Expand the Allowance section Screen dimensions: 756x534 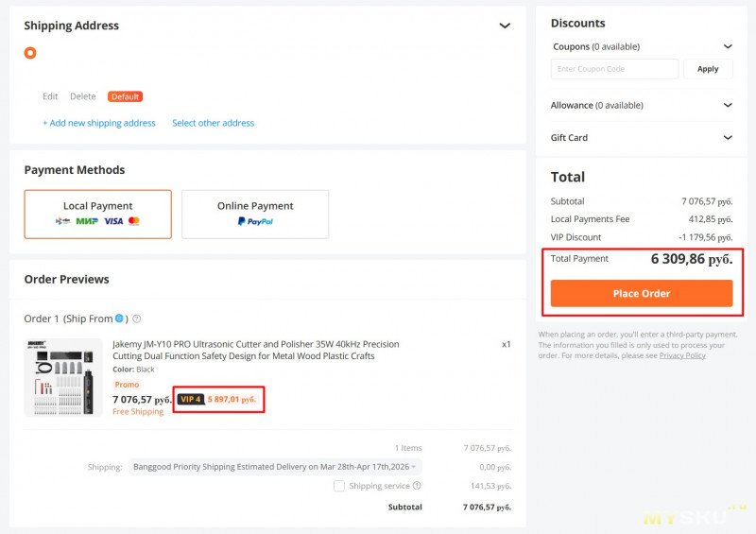click(x=728, y=106)
